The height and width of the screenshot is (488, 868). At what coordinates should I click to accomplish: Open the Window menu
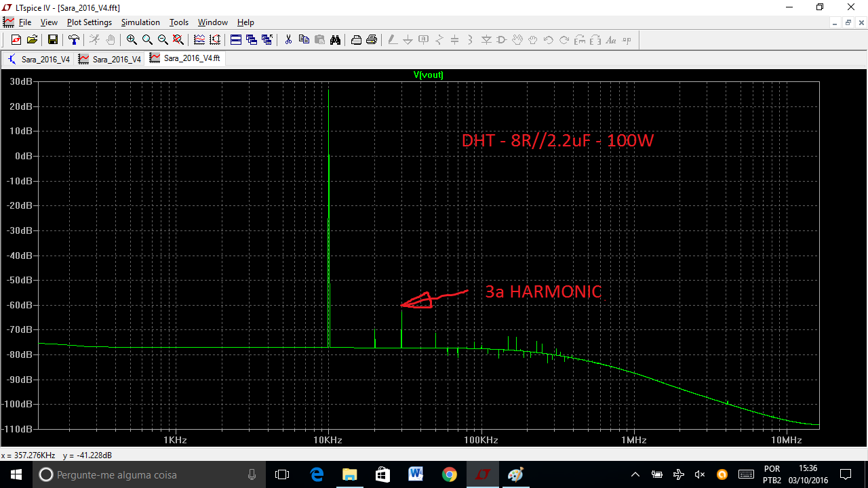click(213, 22)
